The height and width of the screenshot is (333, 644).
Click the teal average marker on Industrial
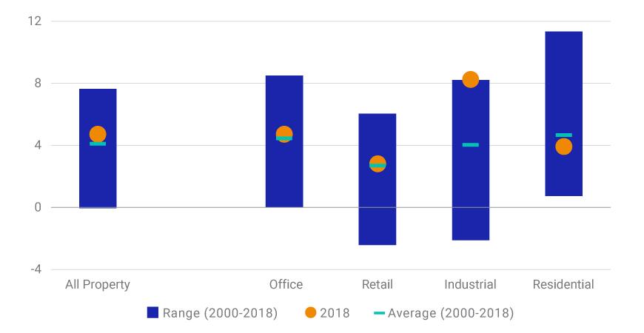471,145
